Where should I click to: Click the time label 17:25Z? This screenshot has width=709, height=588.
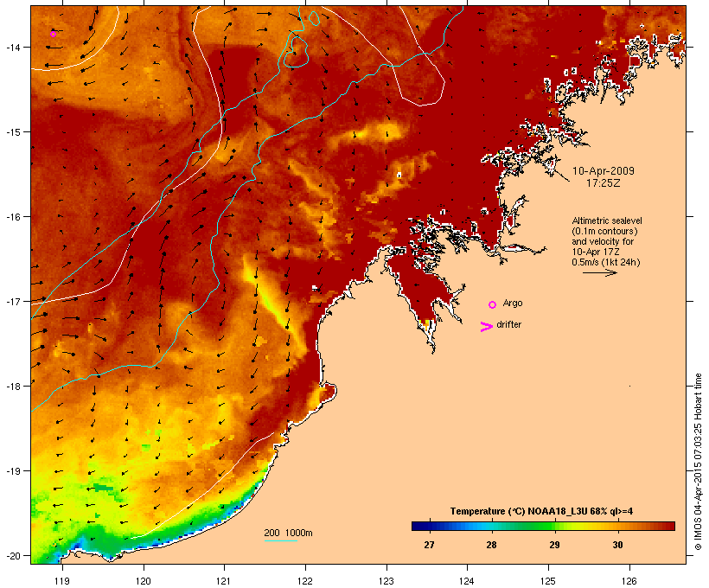604,183
